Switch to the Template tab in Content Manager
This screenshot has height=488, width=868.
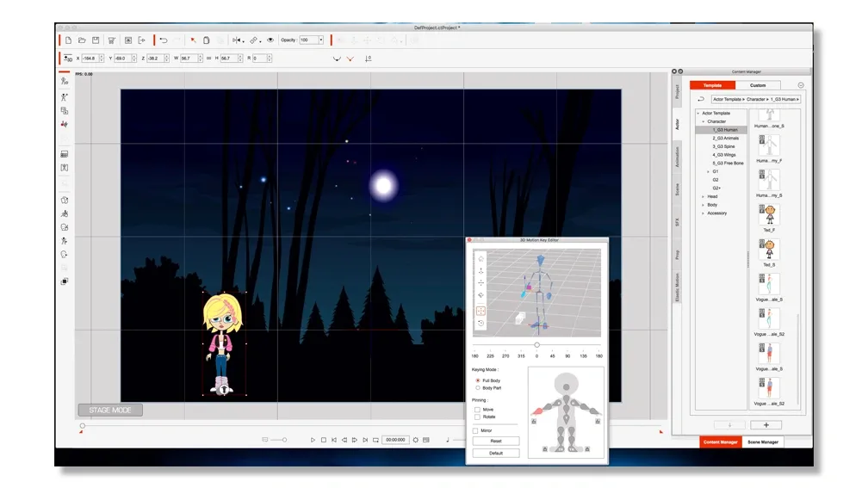pos(712,85)
